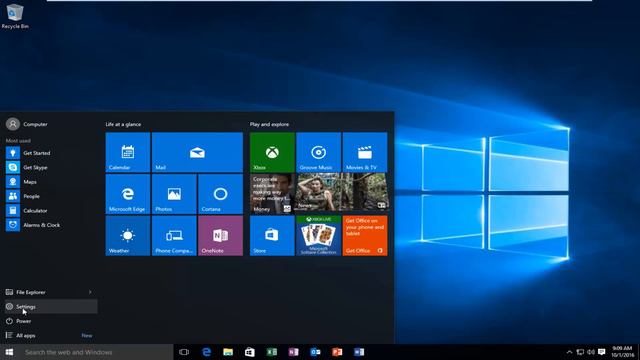Open People from Most used list
The width and height of the screenshot is (640, 360).
pos(51,196)
